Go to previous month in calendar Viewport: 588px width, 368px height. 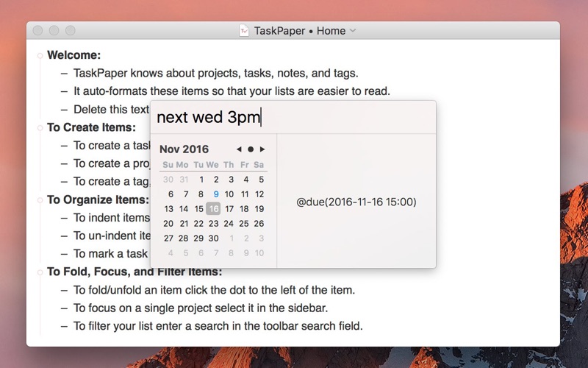239,149
